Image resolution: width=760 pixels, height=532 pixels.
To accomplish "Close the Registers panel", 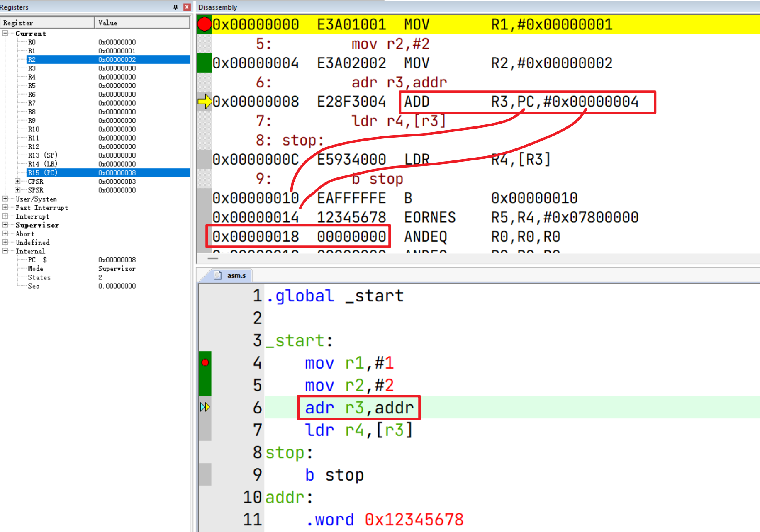I will pyautogui.click(x=187, y=7).
